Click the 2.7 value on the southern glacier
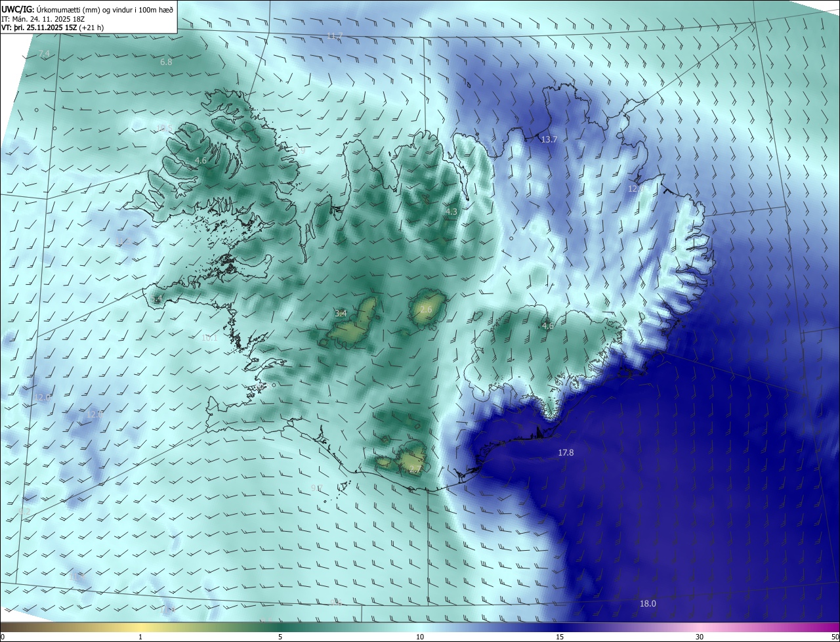840x642 pixels. 414,469
